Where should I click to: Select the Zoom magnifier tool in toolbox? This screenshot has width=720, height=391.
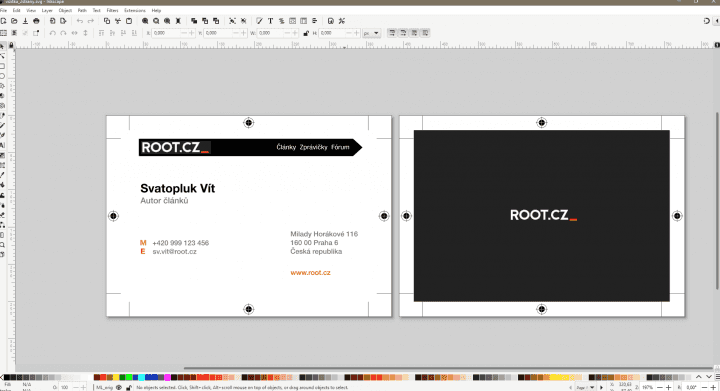click(x=2, y=245)
